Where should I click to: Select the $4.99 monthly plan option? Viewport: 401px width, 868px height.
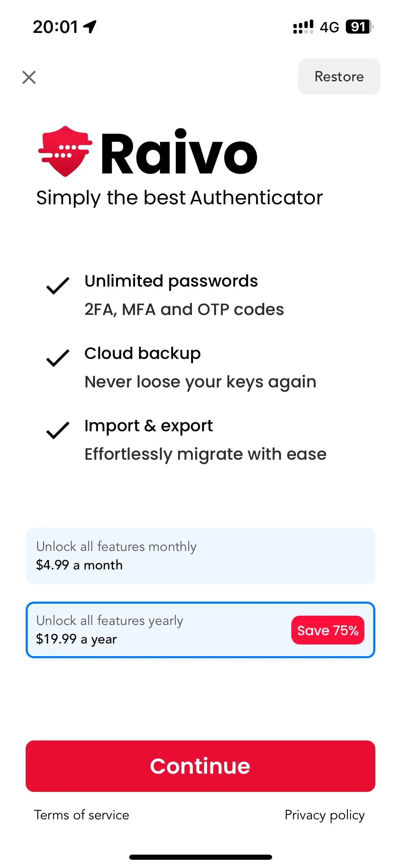tap(200, 556)
